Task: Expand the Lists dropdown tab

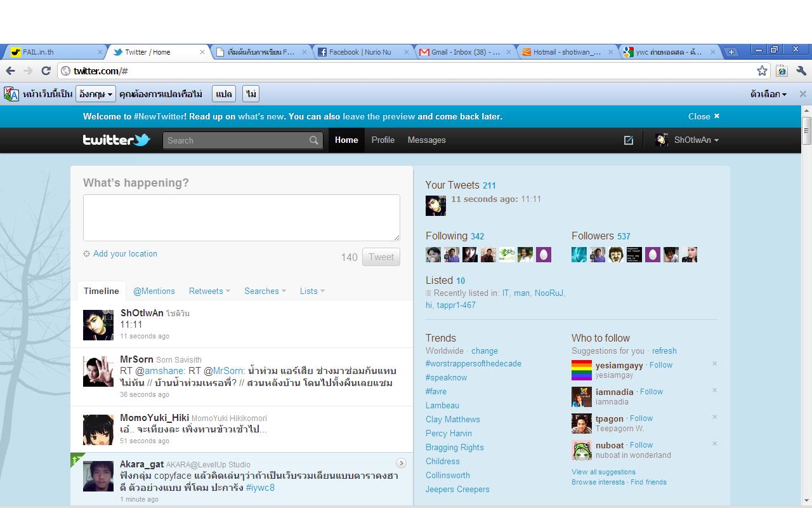Action: pyautogui.click(x=312, y=291)
